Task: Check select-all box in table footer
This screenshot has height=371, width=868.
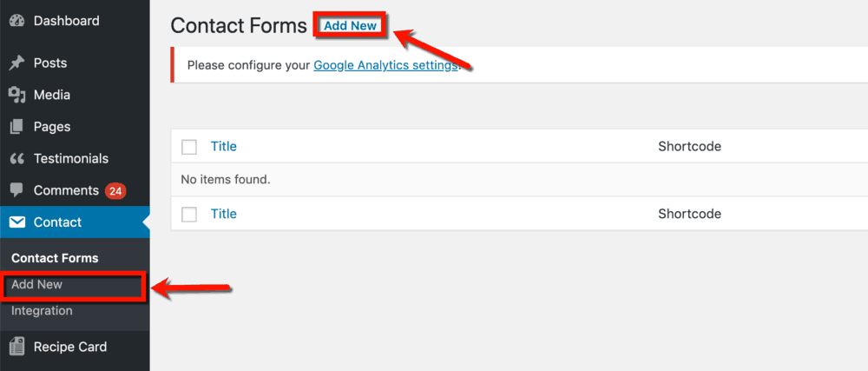Action: 189,215
